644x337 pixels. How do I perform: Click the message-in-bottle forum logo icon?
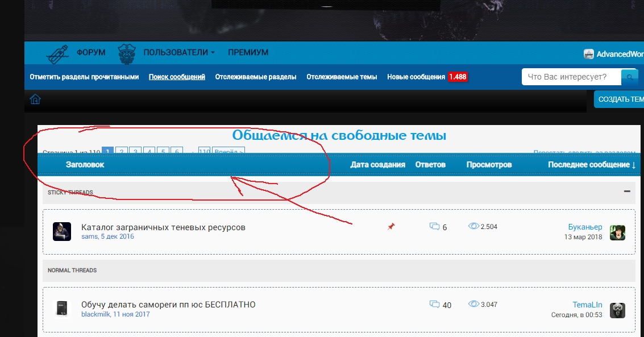pyautogui.click(x=57, y=54)
